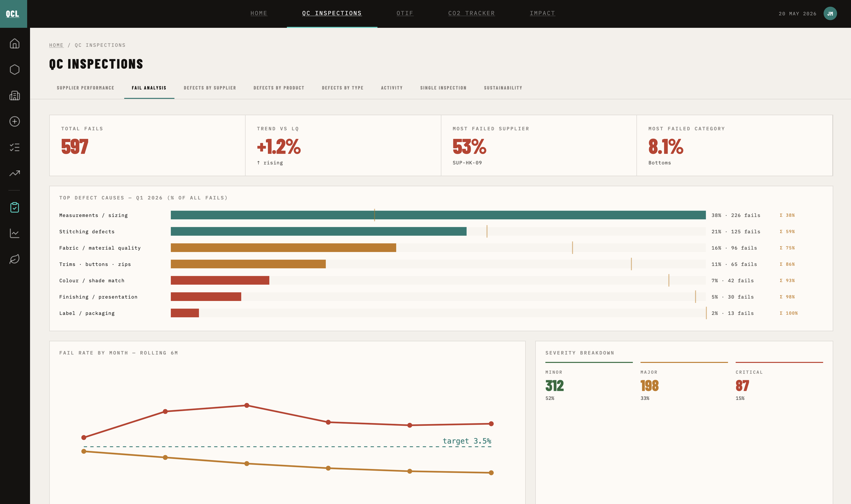Click the cumulative Σ 75% label
851x504 pixels.
point(787,248)
